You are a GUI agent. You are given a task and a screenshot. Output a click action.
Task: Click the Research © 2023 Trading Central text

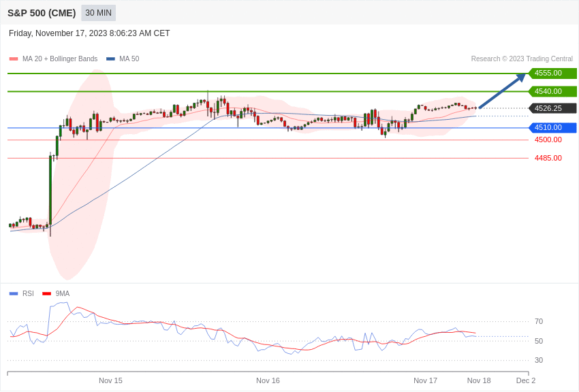522,59
